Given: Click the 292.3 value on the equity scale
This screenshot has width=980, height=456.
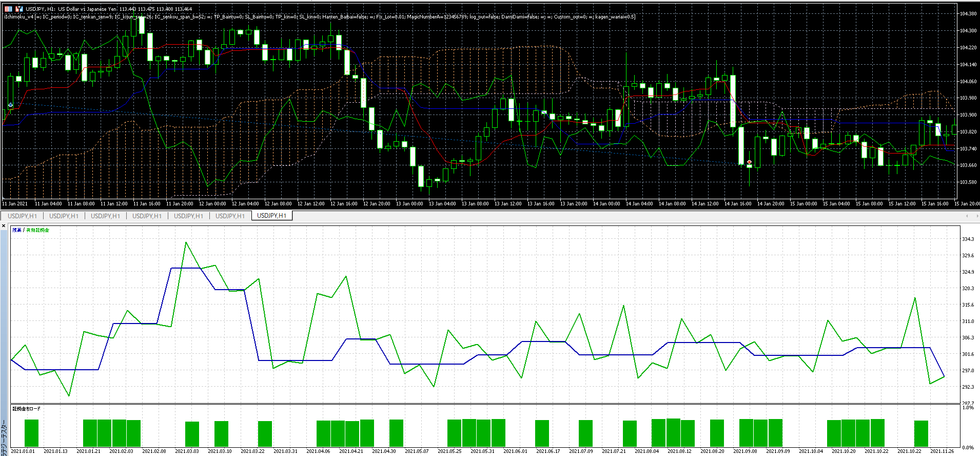Looking at the screenshot, I should pyautogui.click(x=968, y=387).
